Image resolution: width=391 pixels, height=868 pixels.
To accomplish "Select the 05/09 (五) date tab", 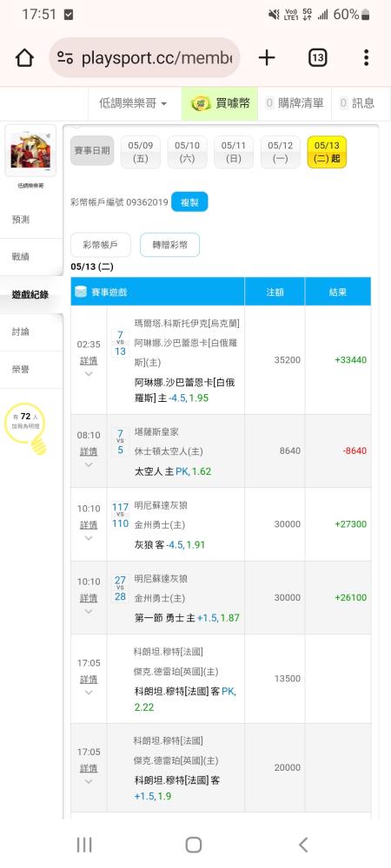I will [140, 152].
